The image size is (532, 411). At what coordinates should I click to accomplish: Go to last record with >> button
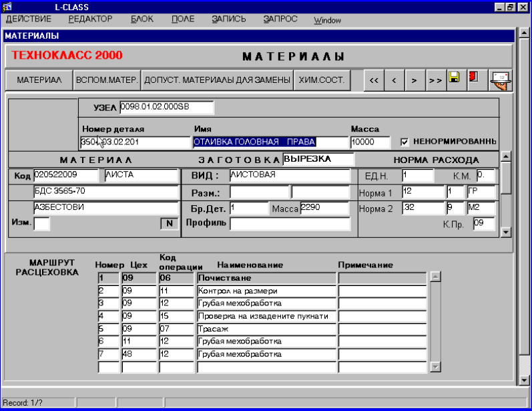tap(436, 80)
